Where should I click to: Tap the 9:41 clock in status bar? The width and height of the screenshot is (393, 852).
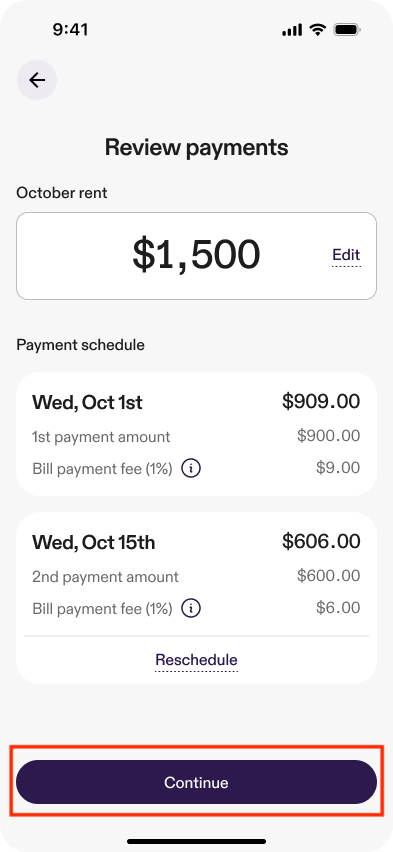pyautogui.click(x=71, y=30)
